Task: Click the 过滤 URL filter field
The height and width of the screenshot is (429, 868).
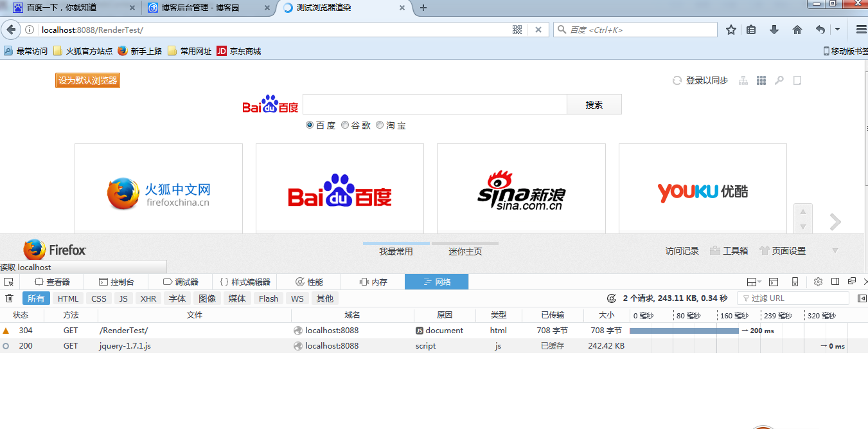Action: click(x=793, y=298)
